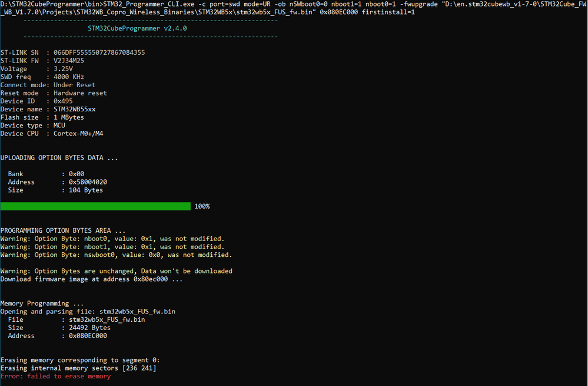This screenshot has width=588, height=386.
Task: Click the nswboot0 not modified warning
Action: pyautogui.click(x=117, y=255)
